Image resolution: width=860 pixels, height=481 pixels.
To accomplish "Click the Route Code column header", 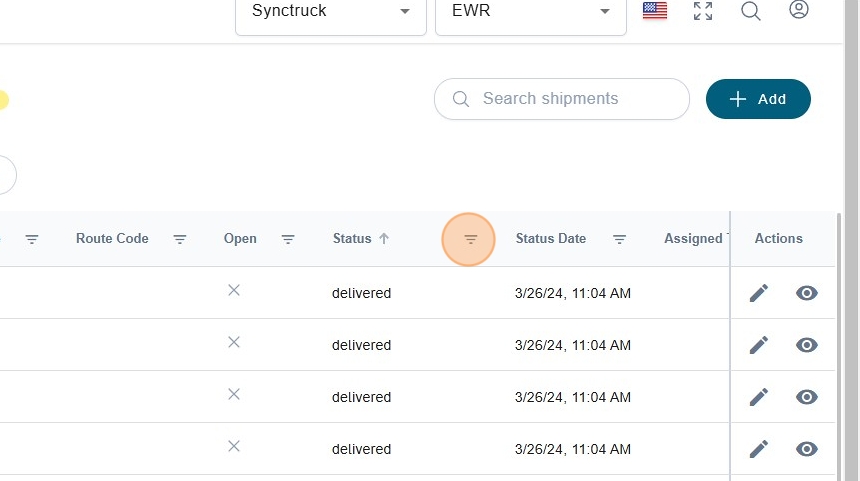I will (x=112, y=239).
